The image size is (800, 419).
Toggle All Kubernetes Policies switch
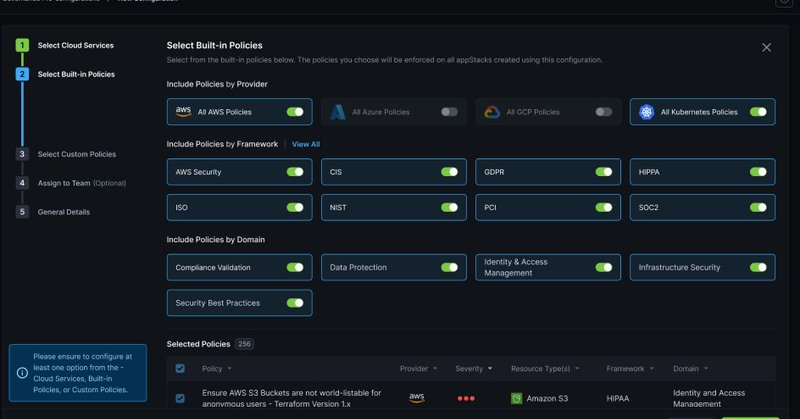tap(758, 112)
